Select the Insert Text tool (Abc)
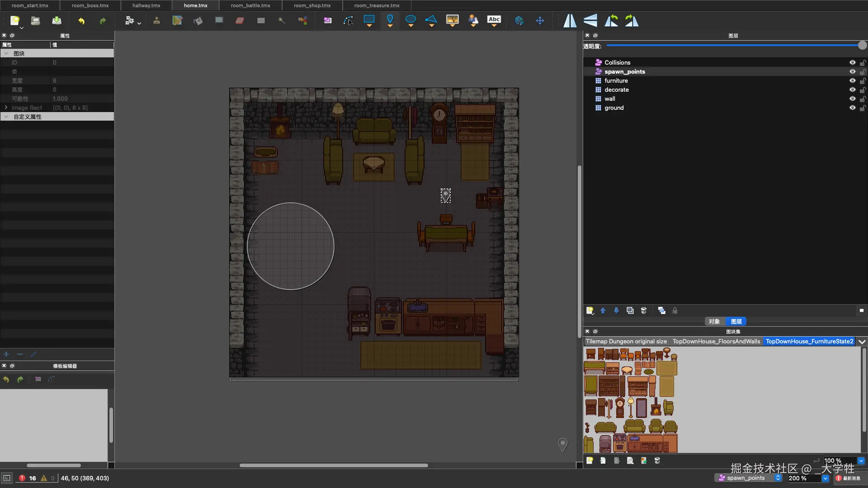Viewport: 868px width, 488px height. coord(494,20)
